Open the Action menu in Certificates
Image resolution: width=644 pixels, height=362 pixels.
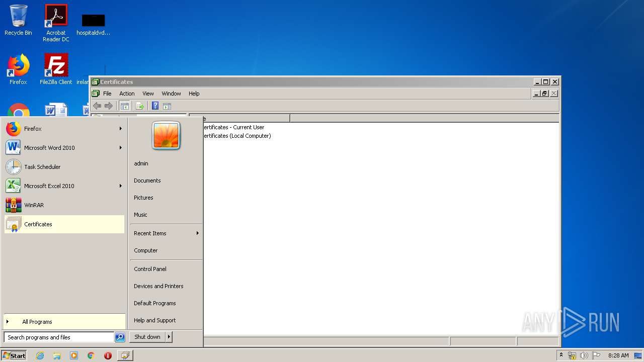[x=127, y=94]
